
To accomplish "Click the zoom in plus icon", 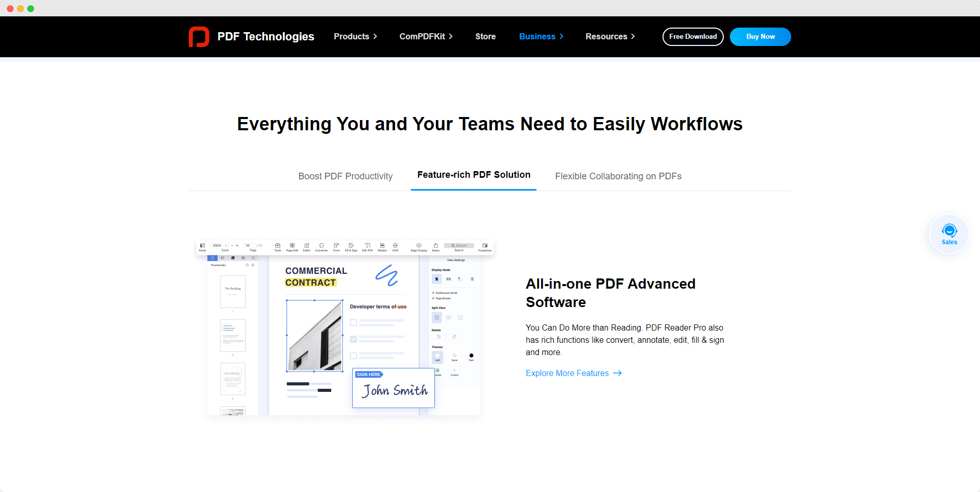I will coord(237,246).
